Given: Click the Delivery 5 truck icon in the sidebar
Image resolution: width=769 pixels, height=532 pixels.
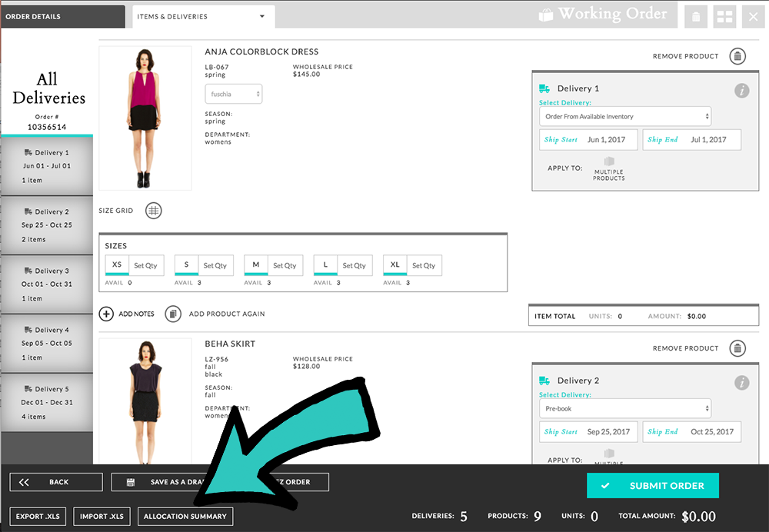Looking at the screenshot, I should click(28, 389).
